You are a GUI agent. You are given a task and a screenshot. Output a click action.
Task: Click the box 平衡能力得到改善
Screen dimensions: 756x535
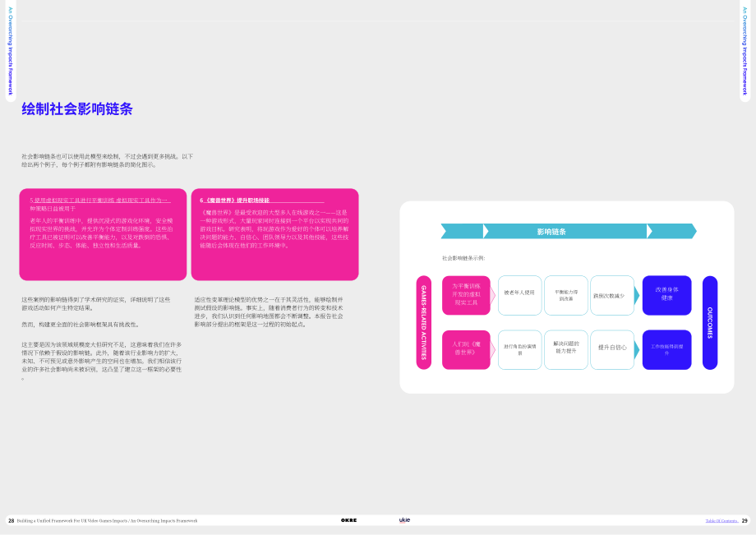point(565,295)
